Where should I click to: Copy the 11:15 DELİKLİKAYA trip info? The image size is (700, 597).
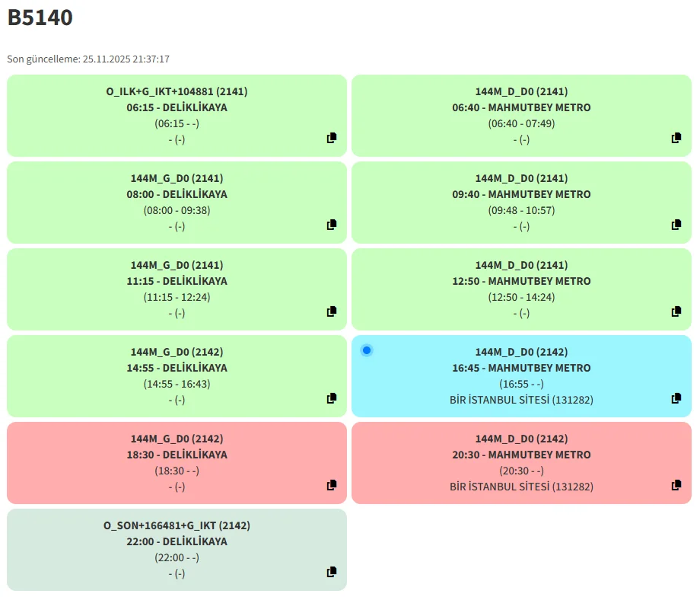click(x=332, y=311)
